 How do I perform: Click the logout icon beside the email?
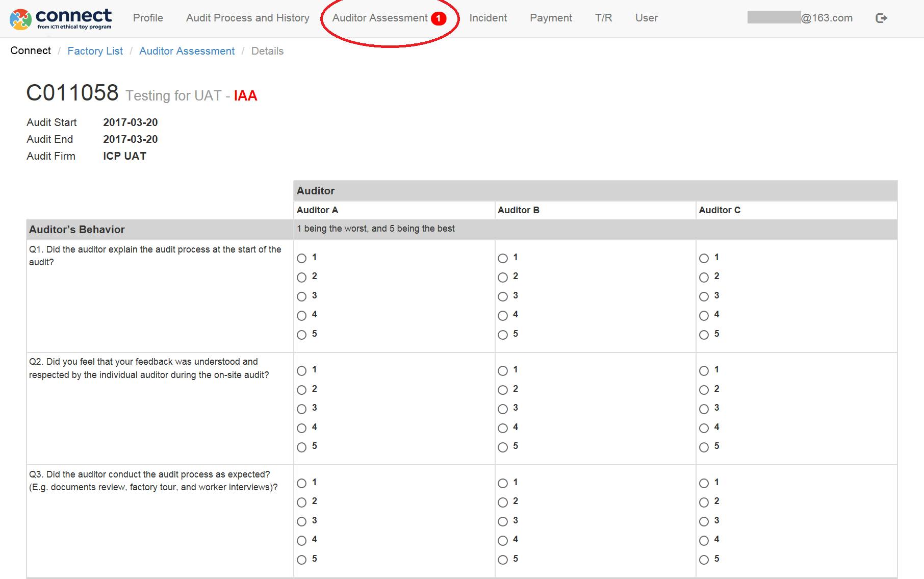(881, 18)
